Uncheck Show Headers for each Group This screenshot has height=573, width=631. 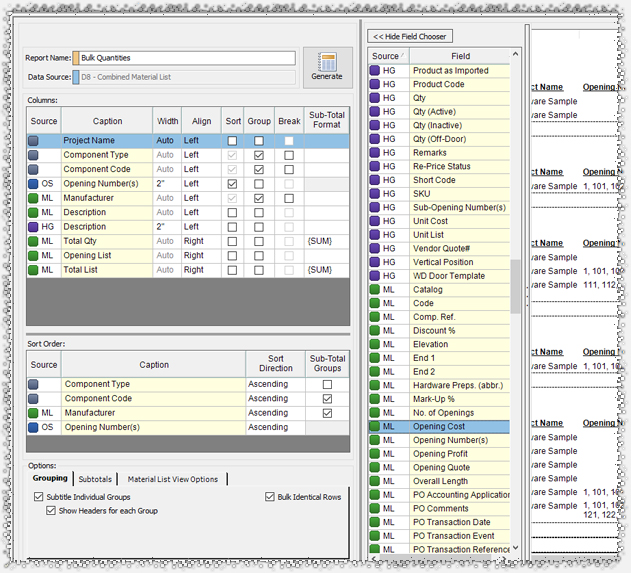tap(52, 511)
